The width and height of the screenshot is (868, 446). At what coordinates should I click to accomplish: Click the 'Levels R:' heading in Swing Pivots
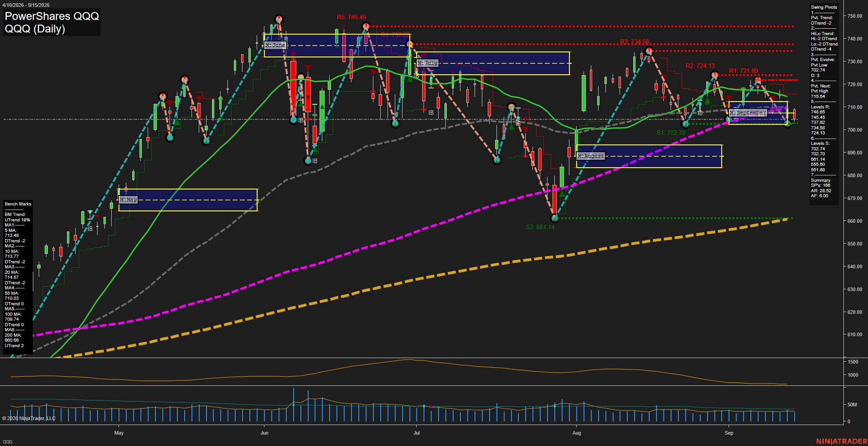820,107
